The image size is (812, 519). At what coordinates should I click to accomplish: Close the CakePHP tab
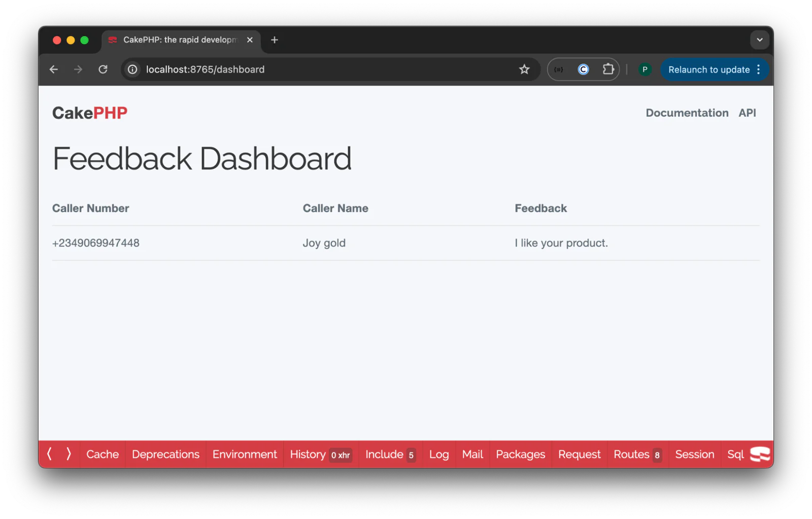tap(250, 40)
